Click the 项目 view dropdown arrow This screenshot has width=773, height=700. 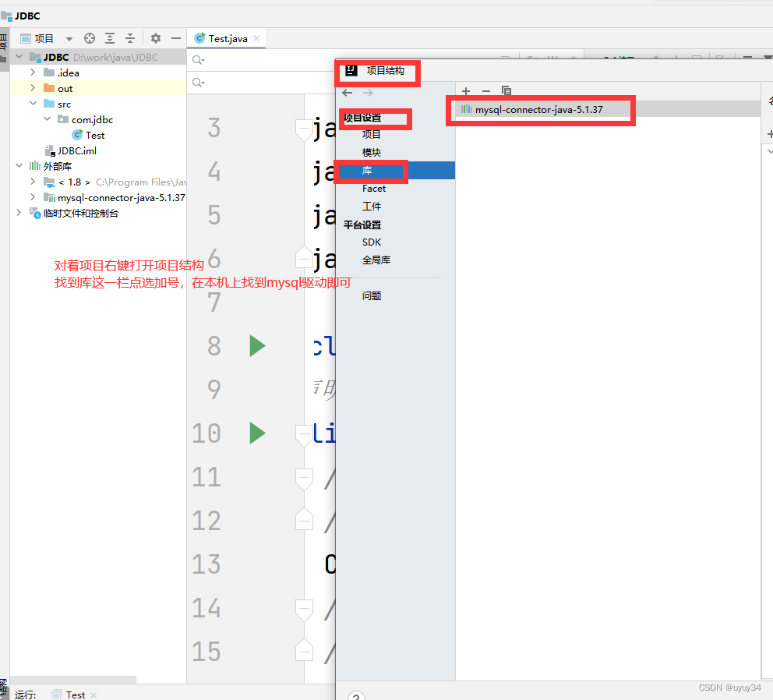(x=68, y=37)
